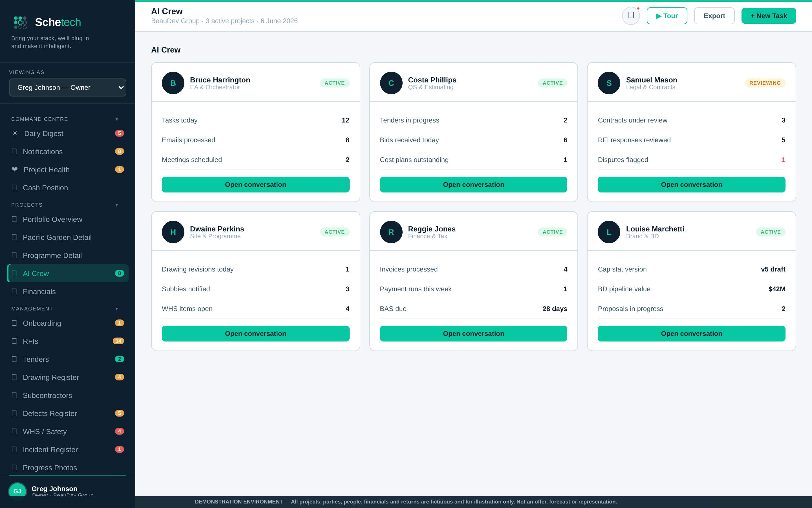The width and height of the screenshot is (812, 508).
Task: Open conversation with Bruce Harrington
Action: click(255, 185)
